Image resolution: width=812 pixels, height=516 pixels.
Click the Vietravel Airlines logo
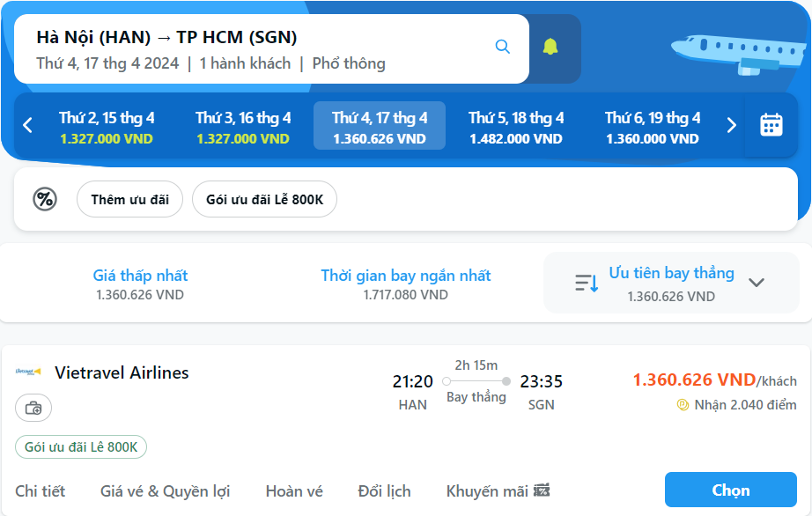click(x=29, y=372)
